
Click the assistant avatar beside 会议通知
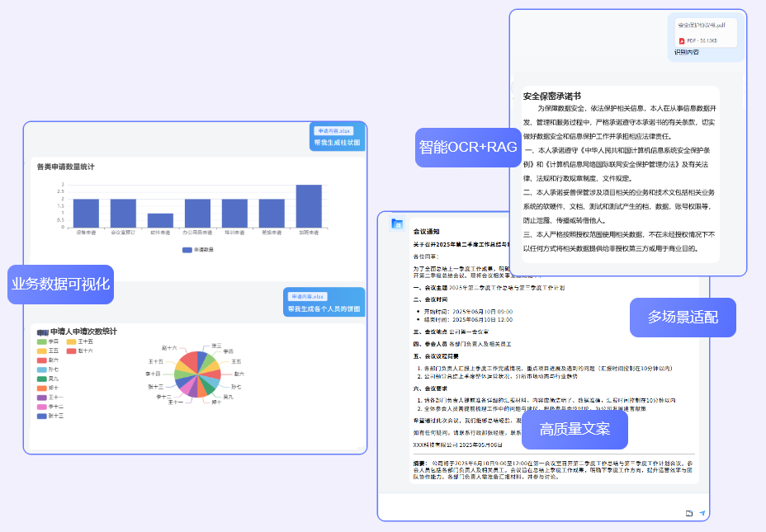397,224
